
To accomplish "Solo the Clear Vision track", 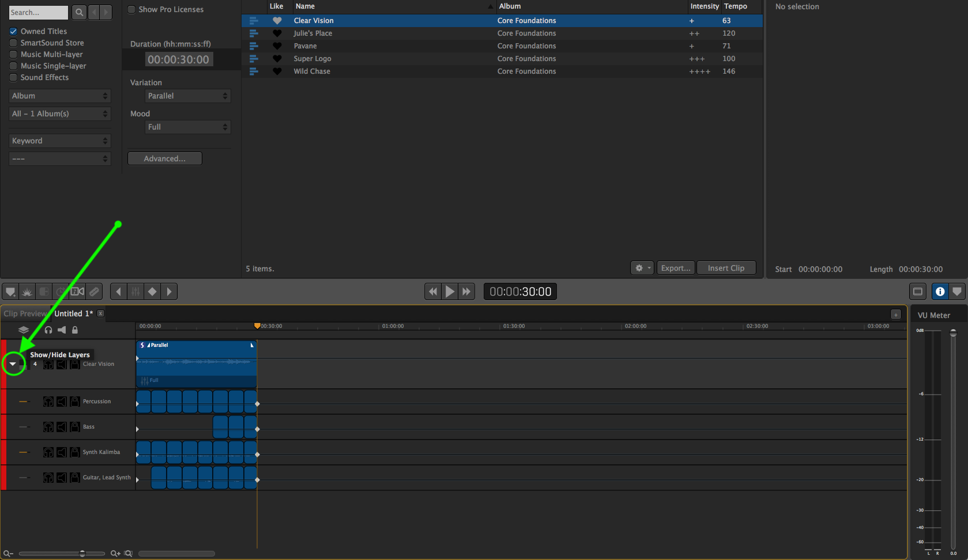I will pos(48,364).
